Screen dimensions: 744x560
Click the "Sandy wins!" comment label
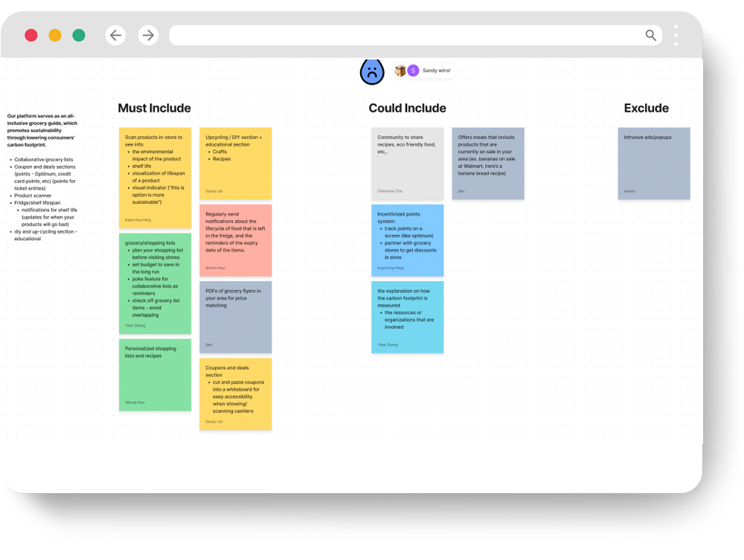[437, 71]
